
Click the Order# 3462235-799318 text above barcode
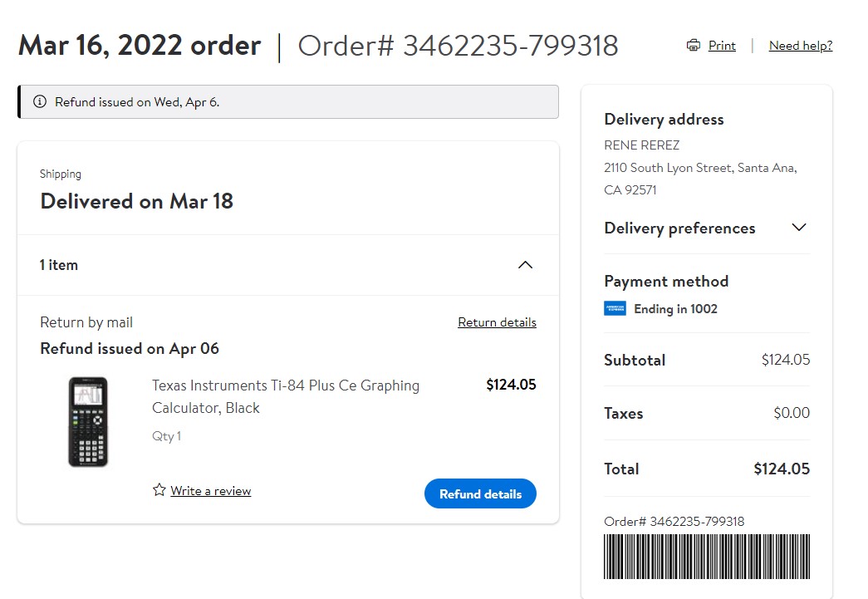(674, 522)
